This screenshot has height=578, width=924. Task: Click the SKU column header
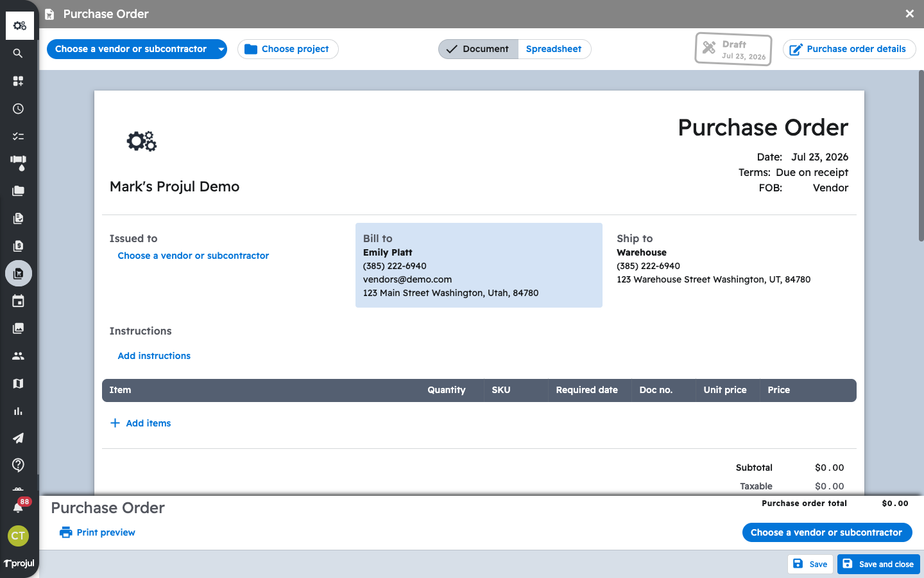click(x=501, y=390)
